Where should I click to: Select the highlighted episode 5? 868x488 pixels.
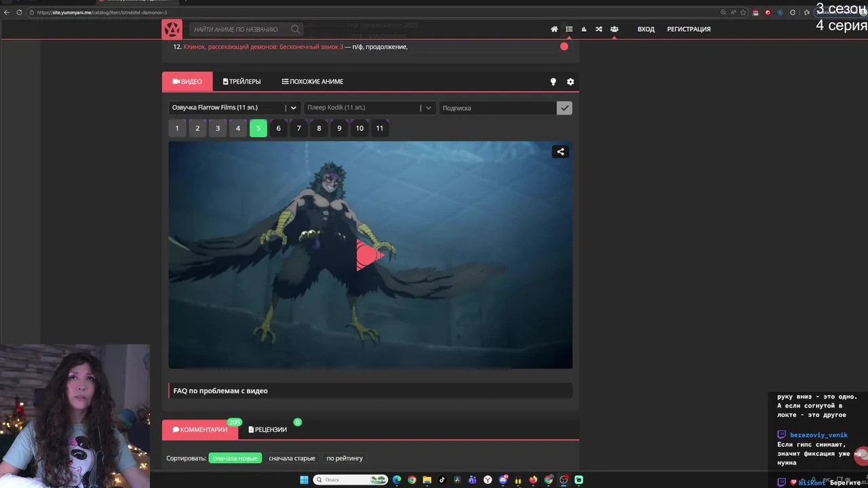(258, 128)
